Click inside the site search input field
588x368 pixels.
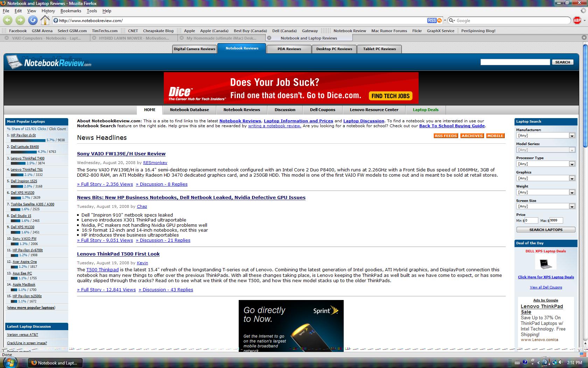point(515,62)
